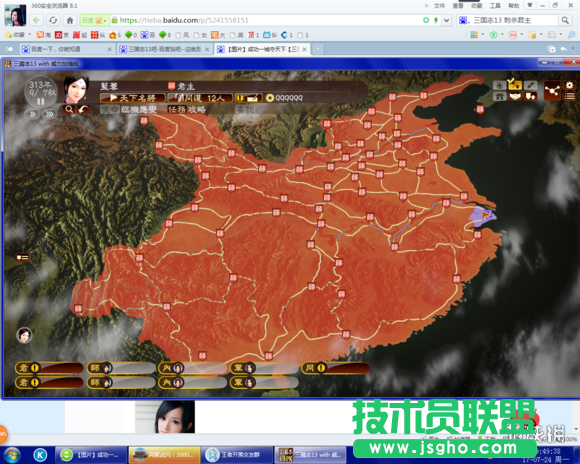Go to browser home page icon
The height and width of the screenshot is (464, 580).
[70, 20]
